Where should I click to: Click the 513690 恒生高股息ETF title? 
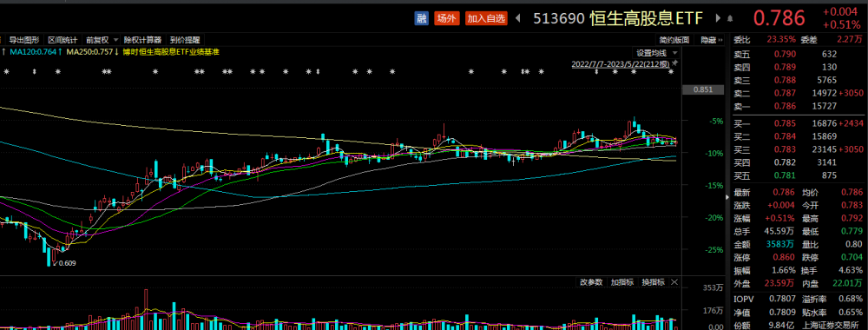coord(618,18)
